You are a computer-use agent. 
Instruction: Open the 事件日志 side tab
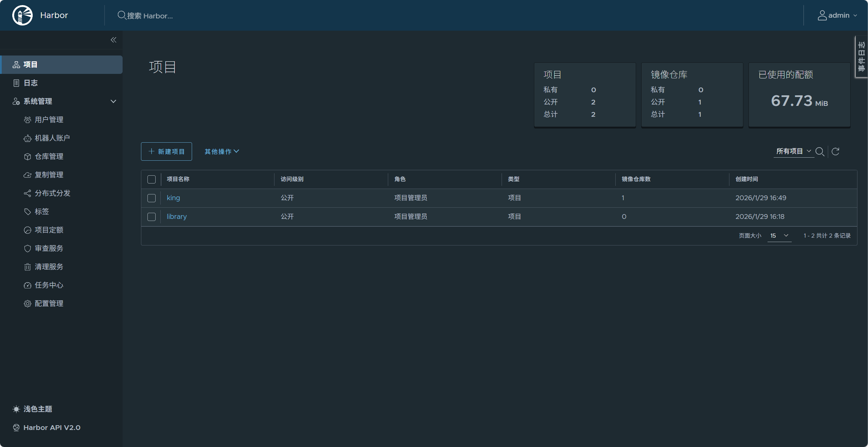pyautogui.click(x=862, y=57)
